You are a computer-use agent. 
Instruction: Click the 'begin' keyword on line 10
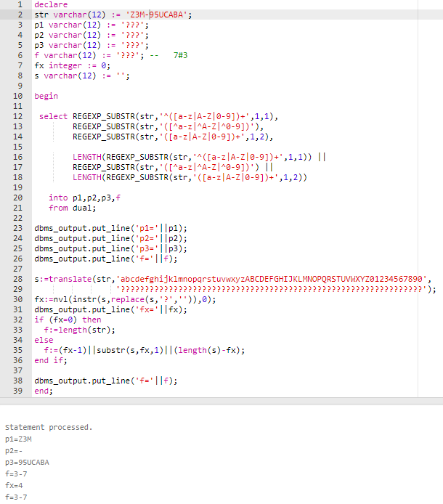click(x=46, y=96)
